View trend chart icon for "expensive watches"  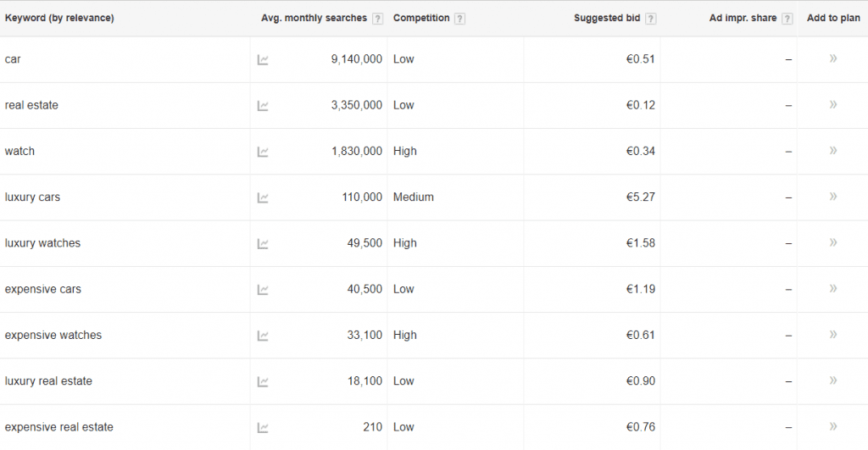(x=263, y=336)
